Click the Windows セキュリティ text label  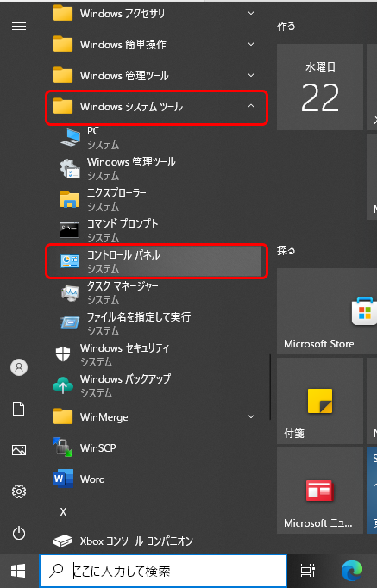pos(124,348)
